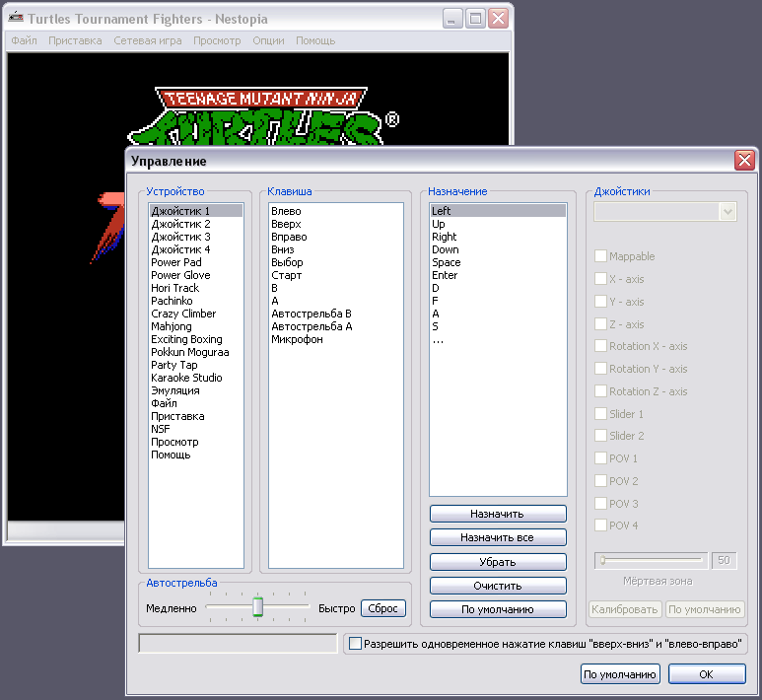Screen dimensions: 762x700
Task: Select Karaoke Studio in the device list
Action: (196, 378)
